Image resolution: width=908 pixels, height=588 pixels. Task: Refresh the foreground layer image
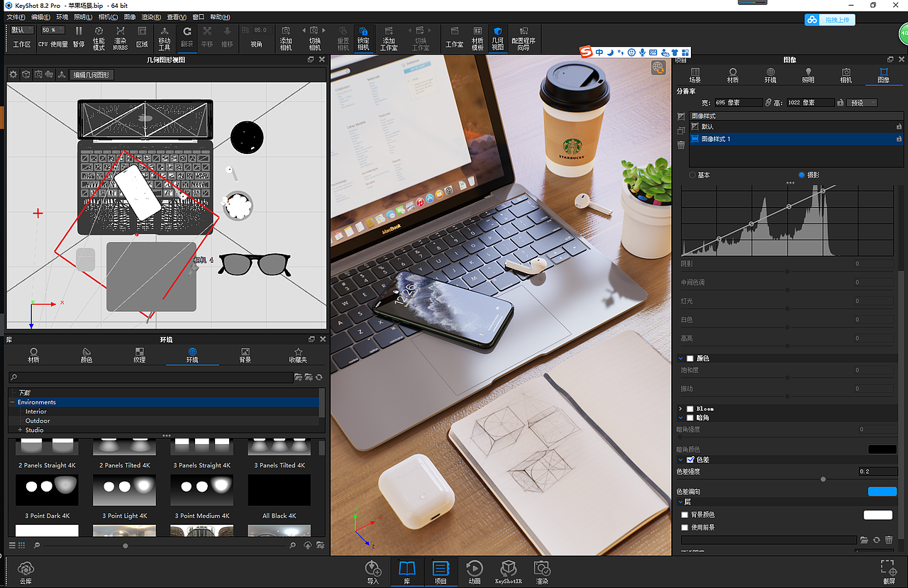877,540
